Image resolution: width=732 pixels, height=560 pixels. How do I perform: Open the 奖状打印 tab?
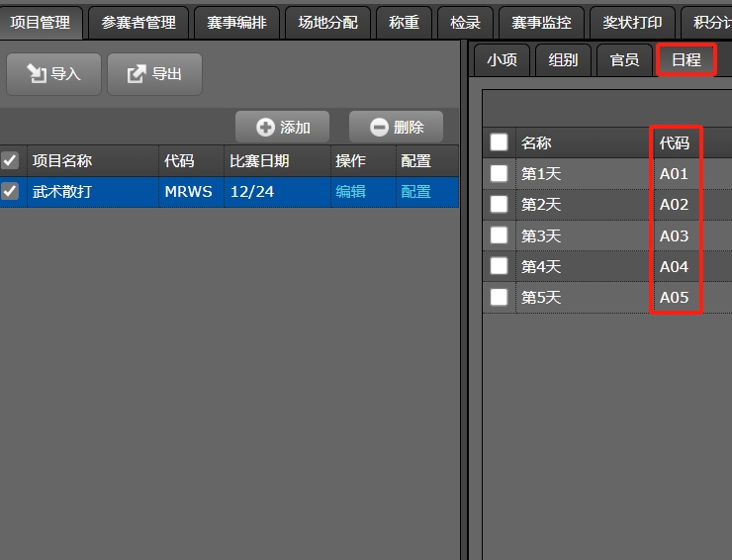632,22
